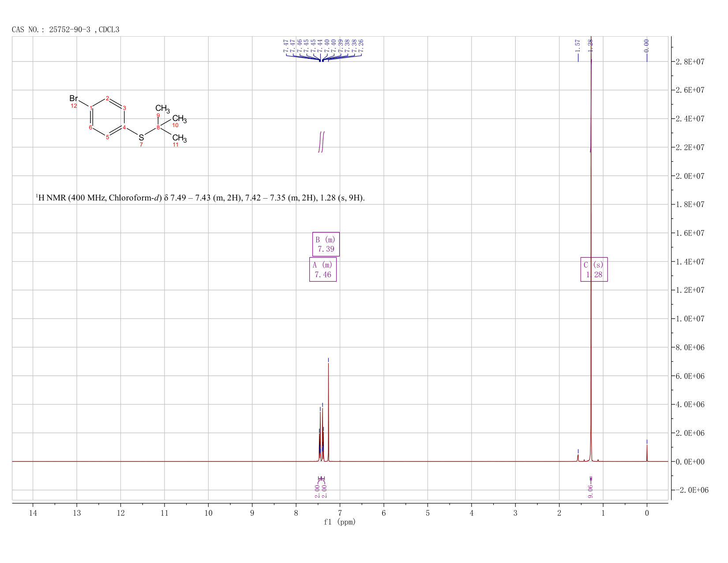Click the multiplet box B (m) 7.39
Screen dimensions: 728x563
(x=326, y=244)
